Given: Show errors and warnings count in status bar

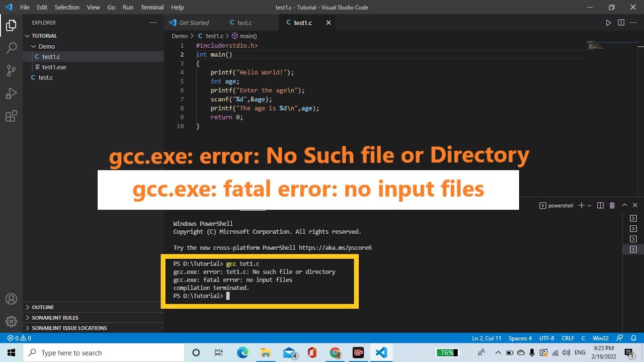Looking at the screenshot, I should (19, 338).
